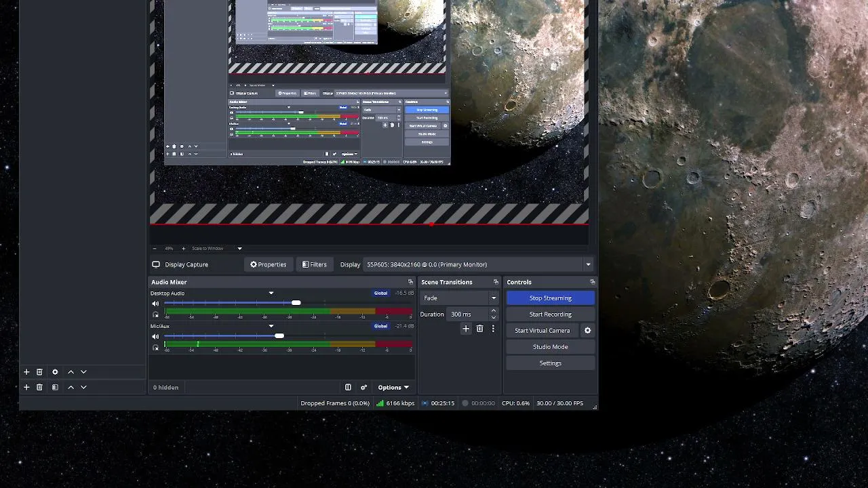Click the Desktop Audio level meter

288,311
